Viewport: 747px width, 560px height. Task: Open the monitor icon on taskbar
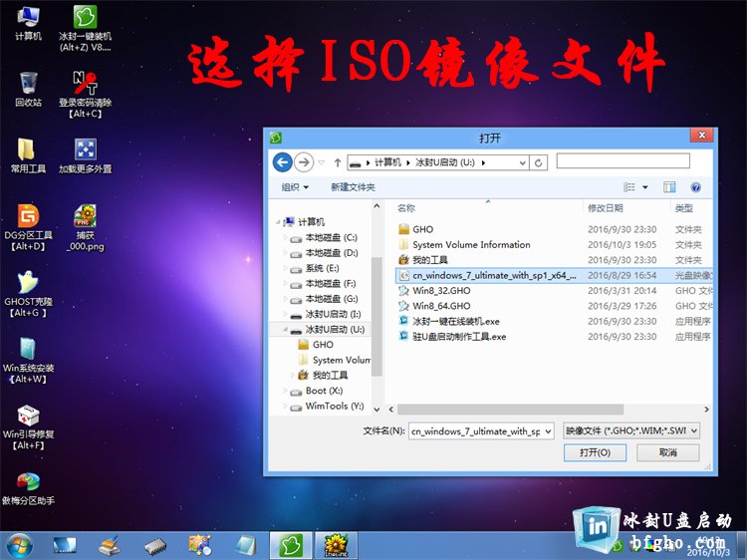pyautogui.click(x=65, y=546)
